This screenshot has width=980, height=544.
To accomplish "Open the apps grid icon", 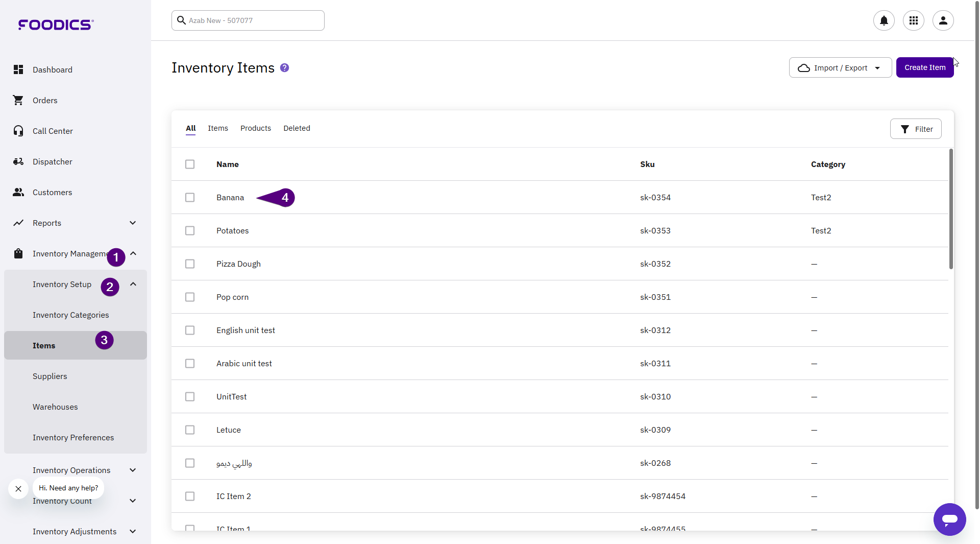I will coord(913,20).
